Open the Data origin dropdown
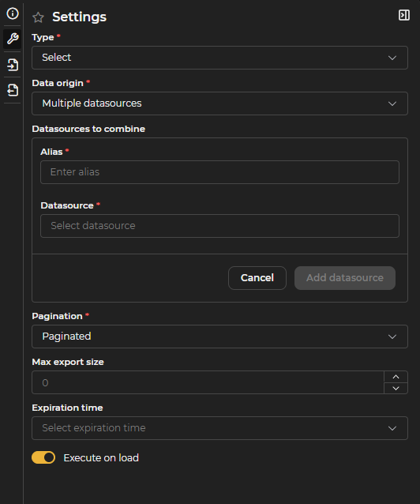 click(x=219, y=103)
